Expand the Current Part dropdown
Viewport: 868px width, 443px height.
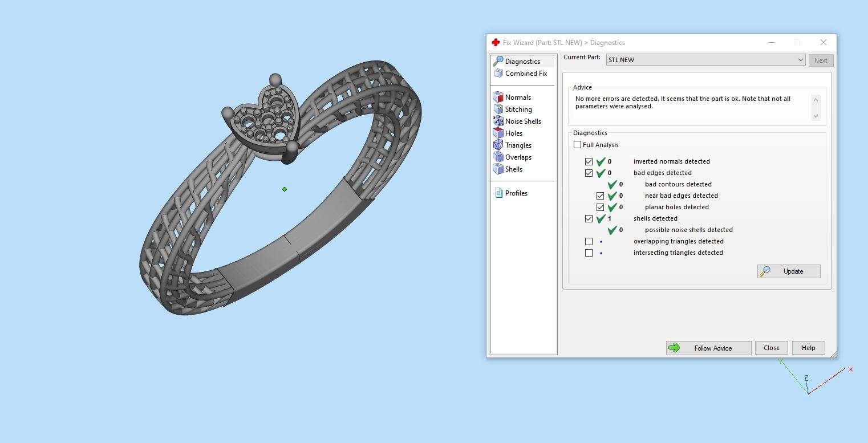coord(801,60)
